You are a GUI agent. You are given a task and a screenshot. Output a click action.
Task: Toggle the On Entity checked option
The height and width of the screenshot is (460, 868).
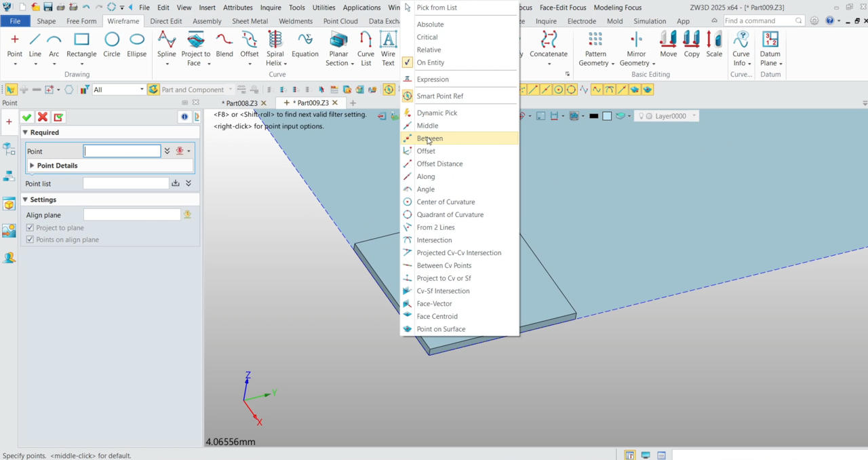click(430, 62)
